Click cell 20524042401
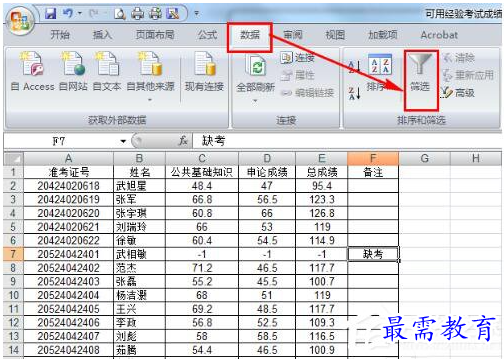 (68, 254)
